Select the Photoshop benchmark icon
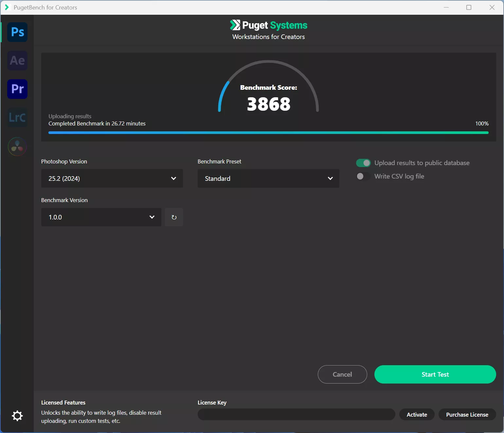The width and height of the screenshot is (504, 433). [17, 32]
